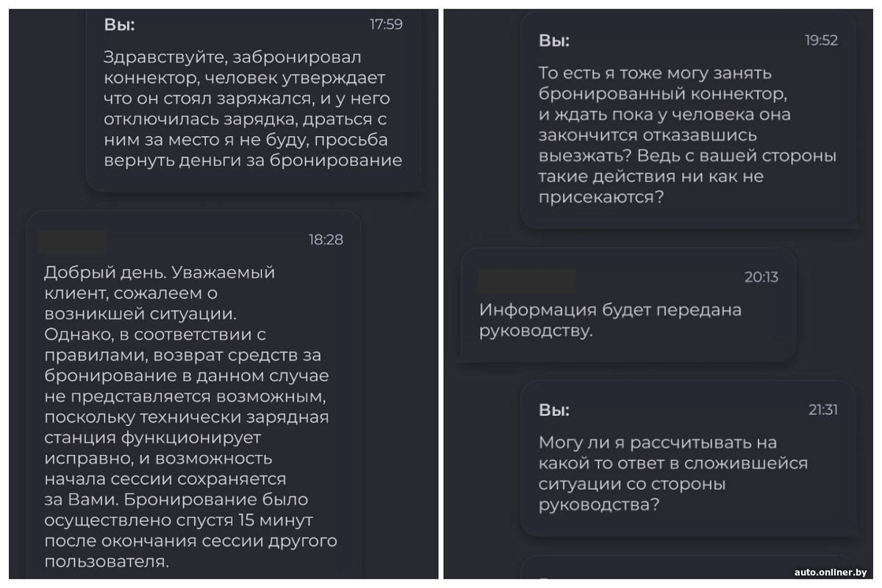Image resolution: width=882 pixels, height=588 pixels.
Task: Click the "Вы:" label on the 21:31 message
Action: (x=554, y=410)
